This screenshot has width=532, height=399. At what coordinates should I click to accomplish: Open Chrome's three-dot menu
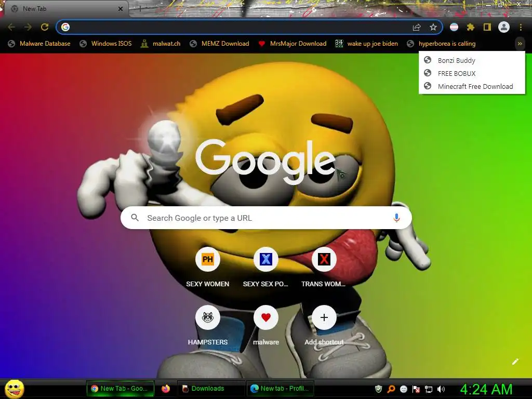(521, 27)
